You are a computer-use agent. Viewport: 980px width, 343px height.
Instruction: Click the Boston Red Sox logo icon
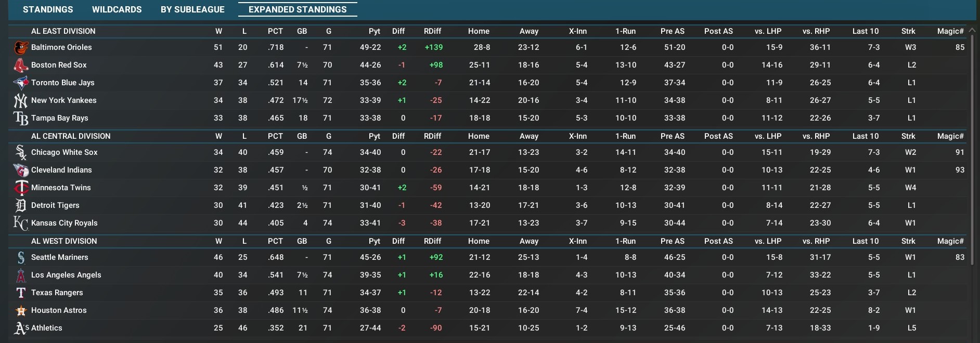tap(21, 65)
